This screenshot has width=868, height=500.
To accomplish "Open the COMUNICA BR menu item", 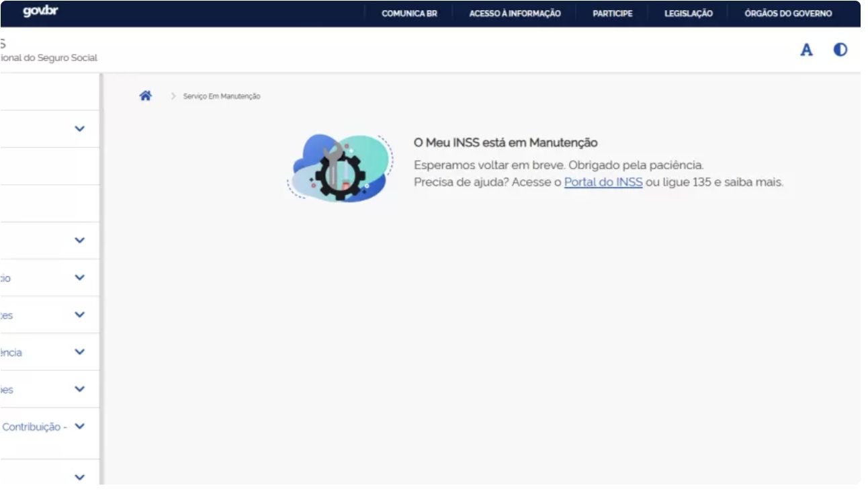I will (x=409, y=13).
